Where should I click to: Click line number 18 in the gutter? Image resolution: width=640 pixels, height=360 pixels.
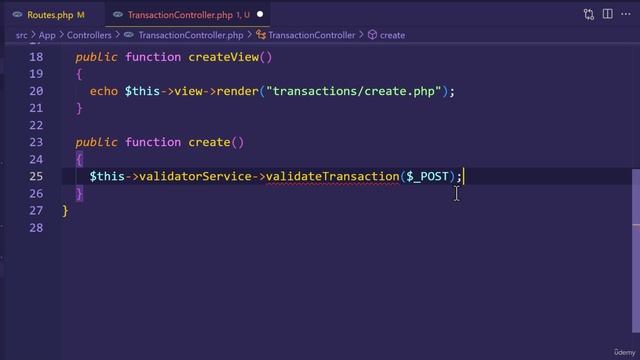(36, 57)
